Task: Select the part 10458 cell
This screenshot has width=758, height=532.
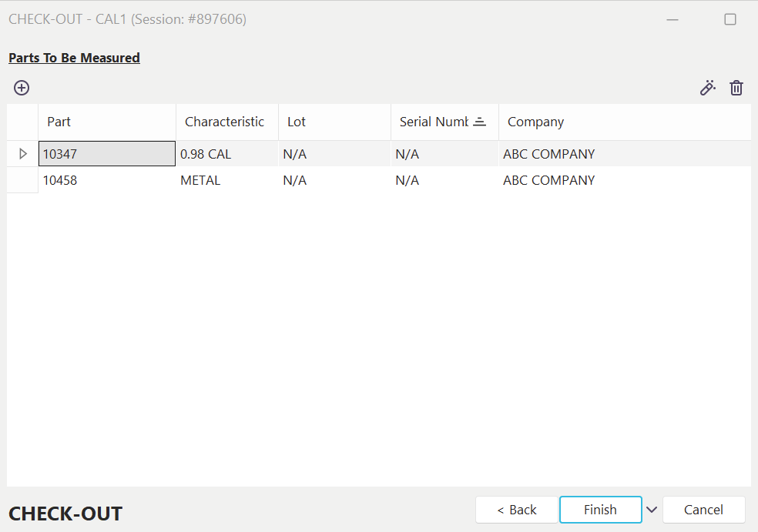Action: (106, 180)
